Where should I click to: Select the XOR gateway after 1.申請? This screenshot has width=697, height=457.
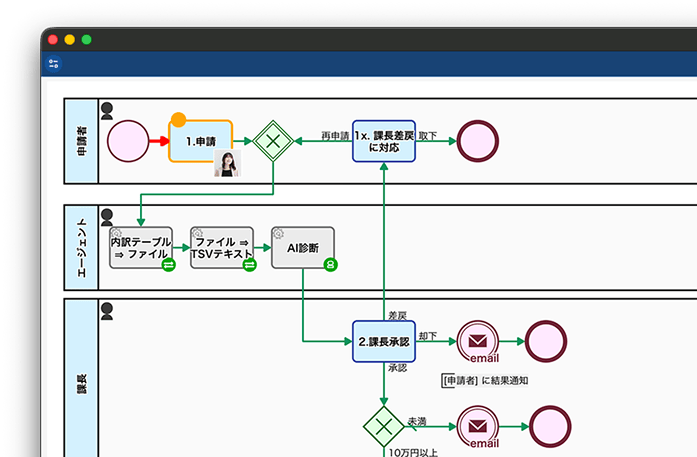[273, 141]
